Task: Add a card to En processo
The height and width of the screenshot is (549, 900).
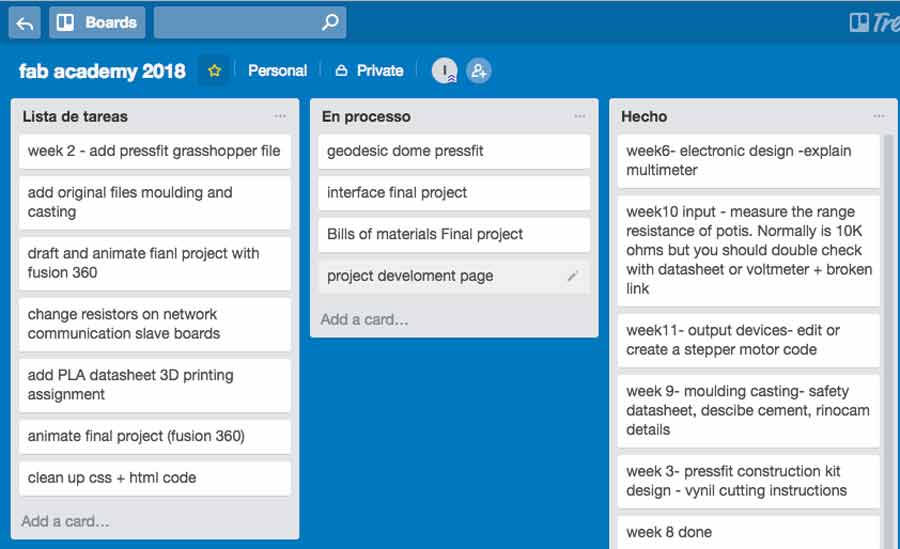Action: pos(365,320)
